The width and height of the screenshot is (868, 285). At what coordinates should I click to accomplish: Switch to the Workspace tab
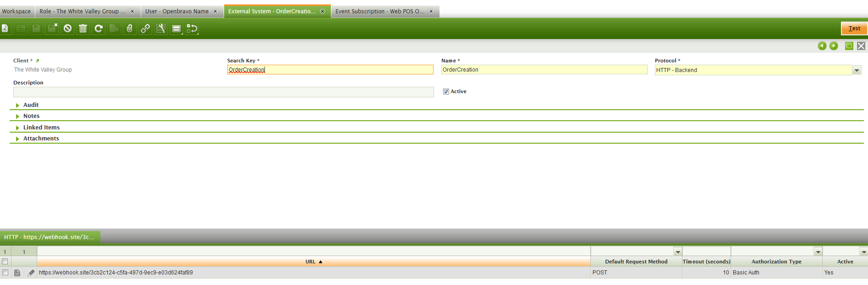pos(16,11)
